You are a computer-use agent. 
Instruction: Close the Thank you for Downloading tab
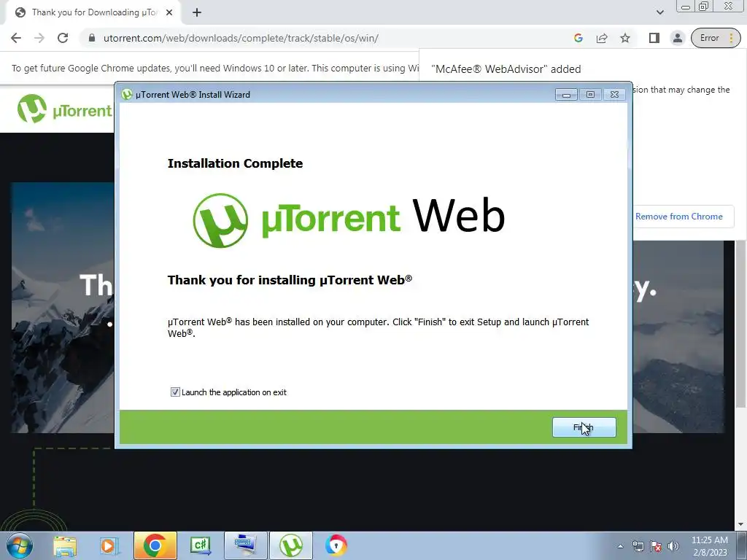pos(169,12)
